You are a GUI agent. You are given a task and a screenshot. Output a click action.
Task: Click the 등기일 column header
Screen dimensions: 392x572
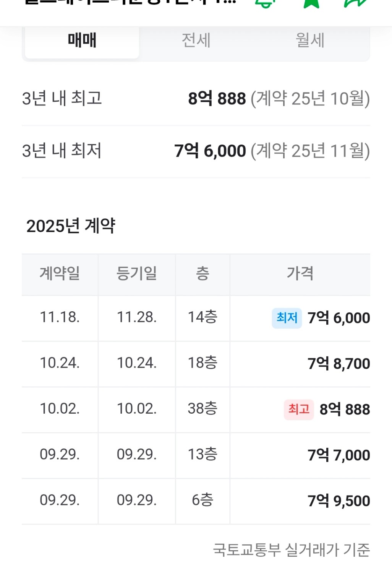point(137,274)
